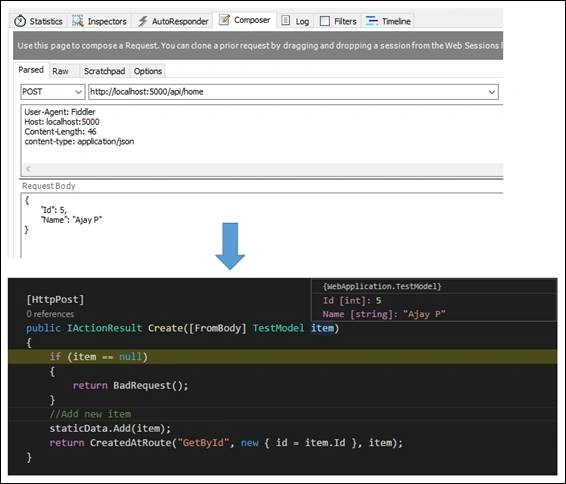
Task: Toggle the Filters checkbox
Action: (325, 21)
